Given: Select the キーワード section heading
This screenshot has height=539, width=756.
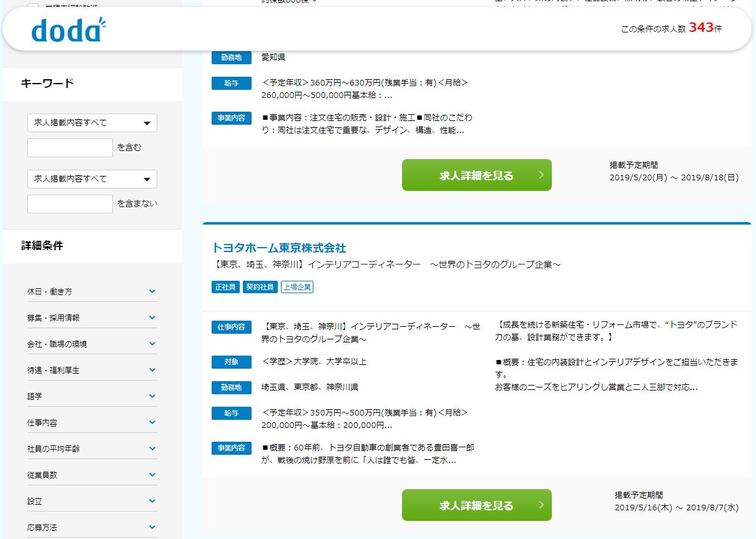Looking at the screenshot, I should pyautogui.click(x=47, y=83).
